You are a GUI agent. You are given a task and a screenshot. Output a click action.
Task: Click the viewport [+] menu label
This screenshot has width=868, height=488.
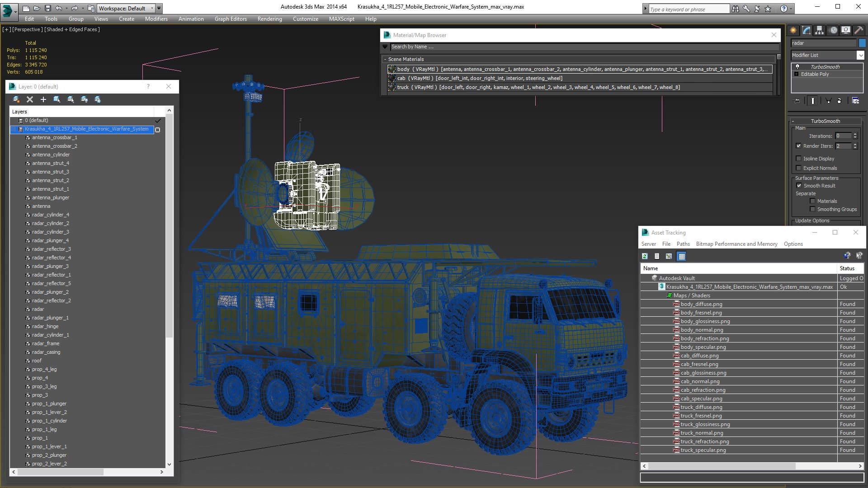6,29
